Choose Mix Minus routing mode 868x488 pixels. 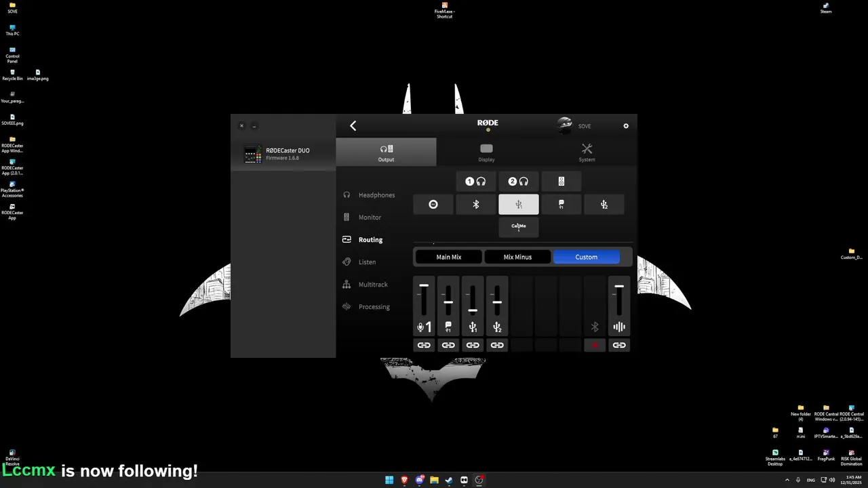click(x=517, y=257)
